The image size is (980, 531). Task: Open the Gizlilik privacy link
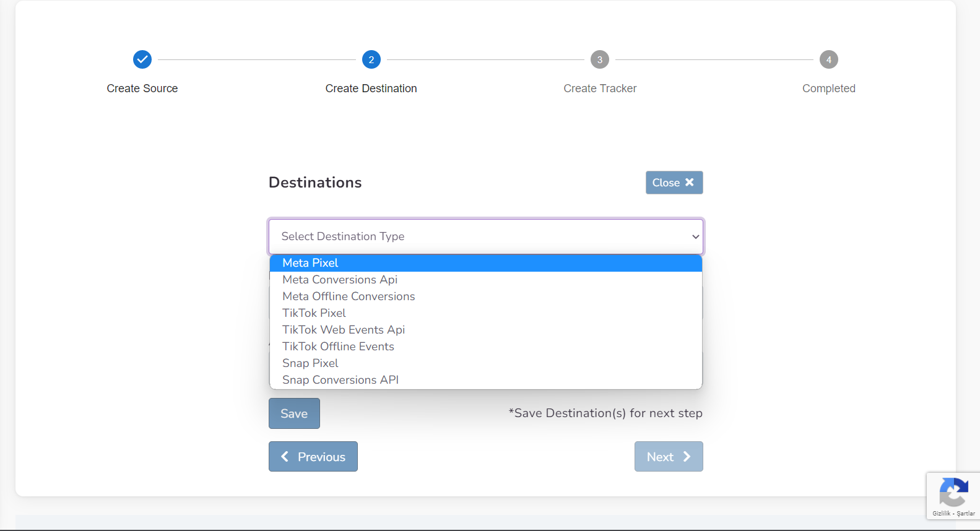tap(941, 514)
